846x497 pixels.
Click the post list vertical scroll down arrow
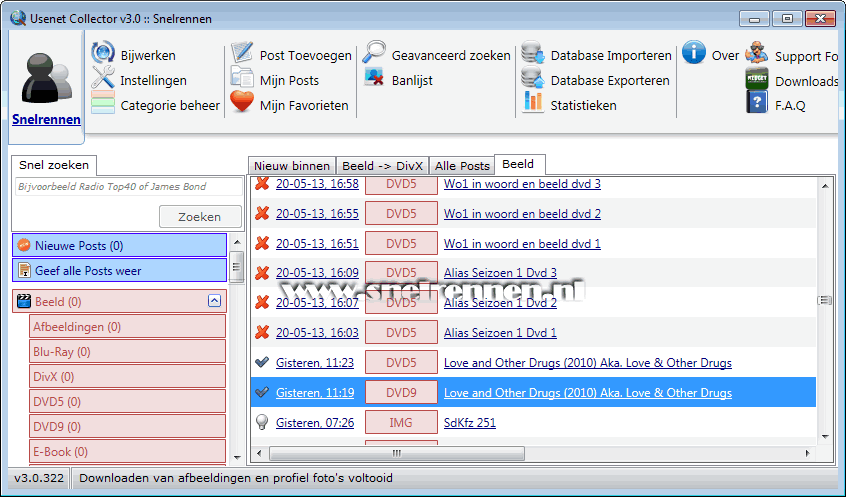point(825,437)
